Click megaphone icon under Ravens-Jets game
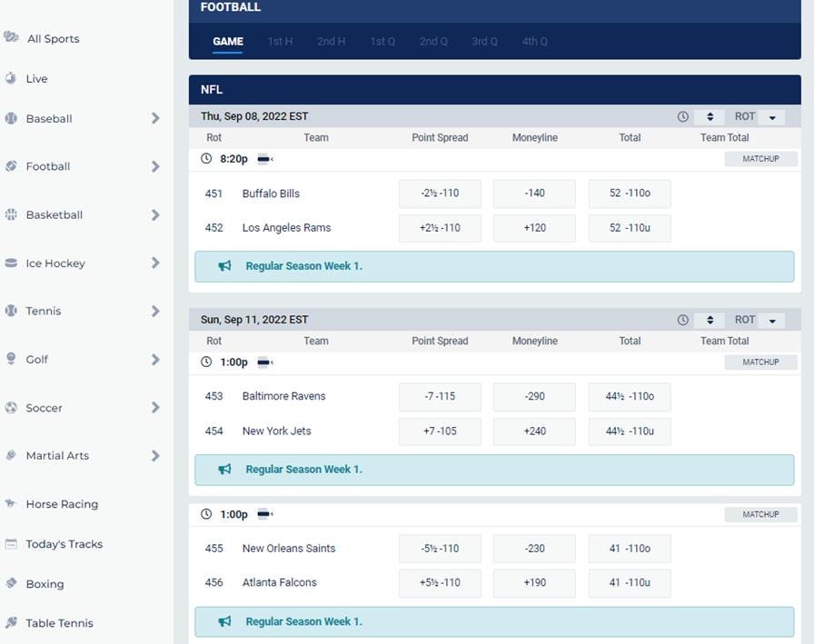 point(224,470)
